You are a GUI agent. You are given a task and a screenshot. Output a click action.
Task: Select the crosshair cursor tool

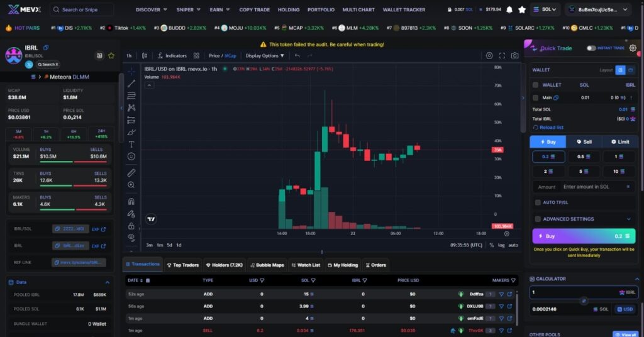[131, 72]
